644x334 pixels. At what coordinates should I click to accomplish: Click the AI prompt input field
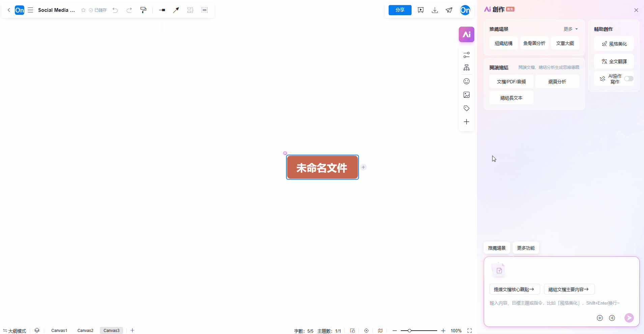[555, 303]
